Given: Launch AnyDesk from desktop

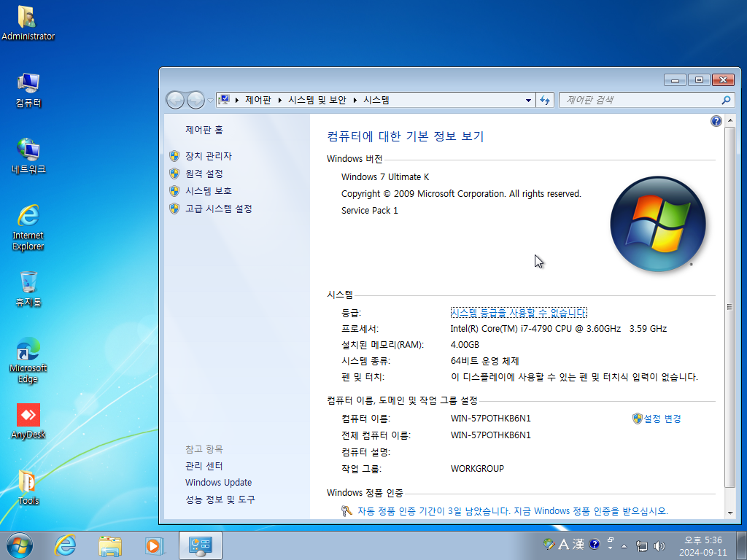Looking at the screenshot, I should (28, 421).
